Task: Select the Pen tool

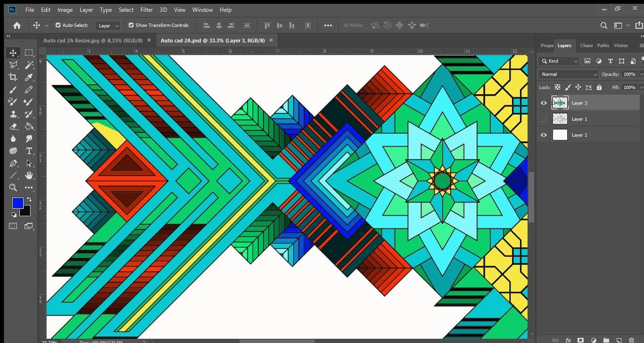Action: 13,163
